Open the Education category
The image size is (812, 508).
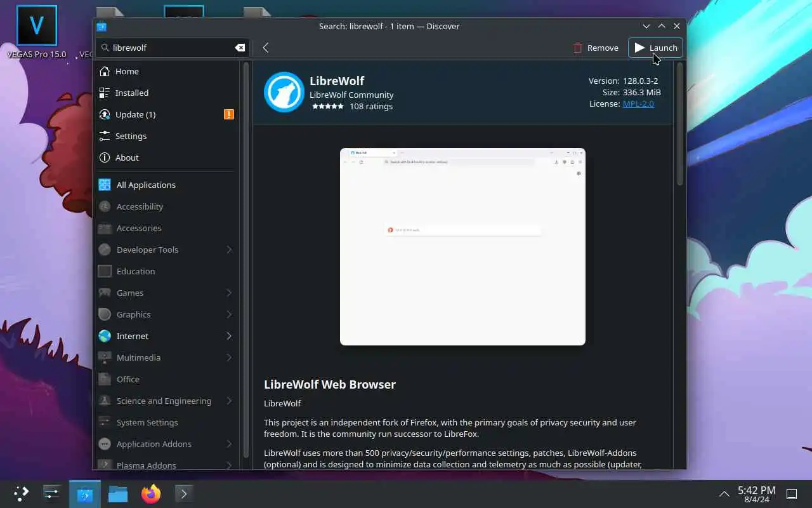[x=166, y=271]
